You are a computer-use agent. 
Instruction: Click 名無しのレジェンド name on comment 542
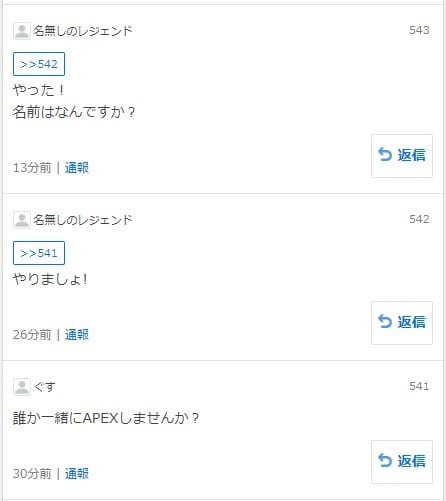coord(83,220)
